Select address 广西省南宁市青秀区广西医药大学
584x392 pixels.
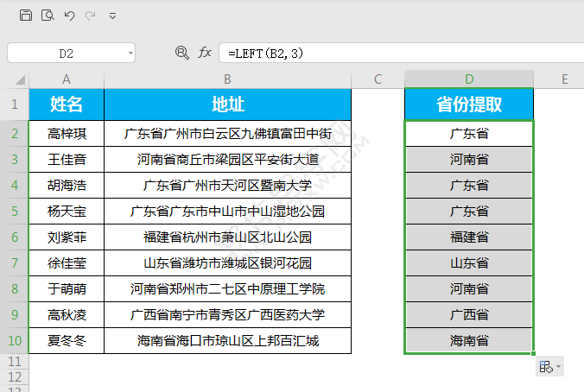(227, 315)
